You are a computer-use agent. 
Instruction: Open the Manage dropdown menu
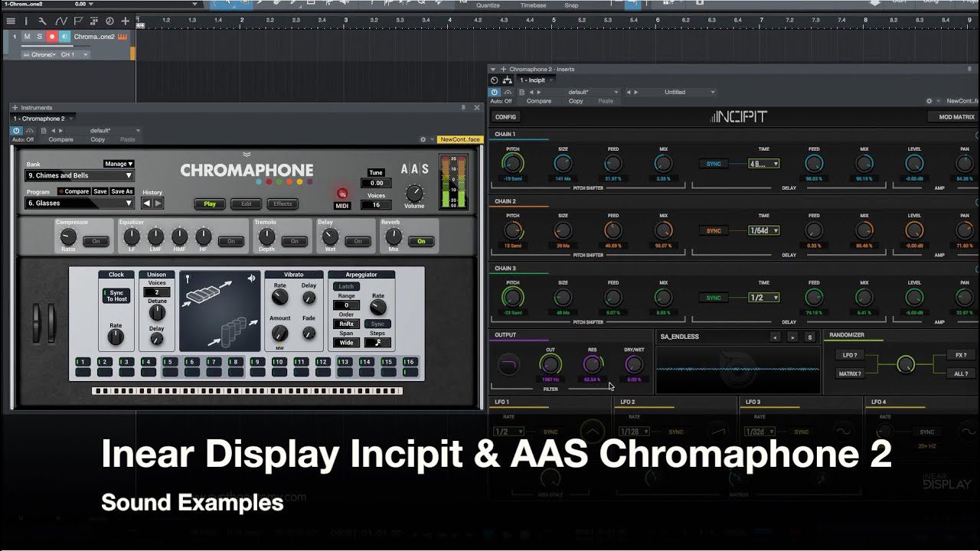pyautogui.click(x=119, y=164)
